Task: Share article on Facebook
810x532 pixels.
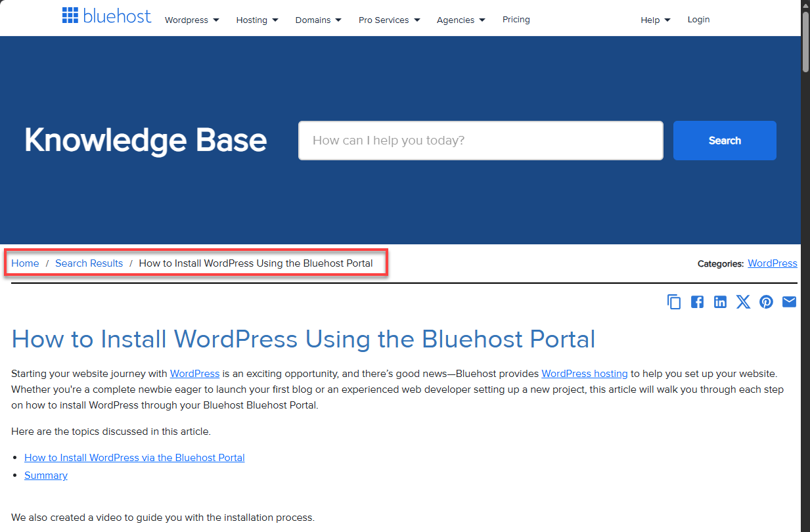Action: [697, 302]
